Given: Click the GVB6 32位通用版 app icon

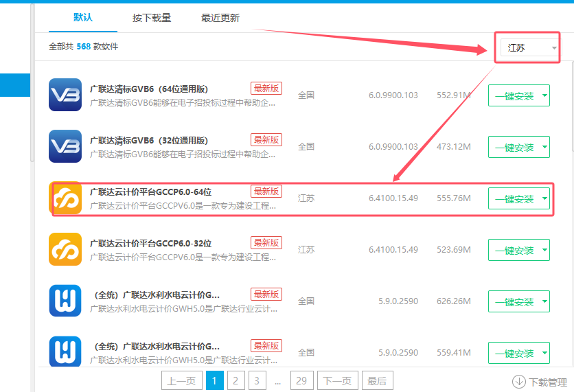Looking at the screenshot, I should pyautogui.click(x=65, y=146).
